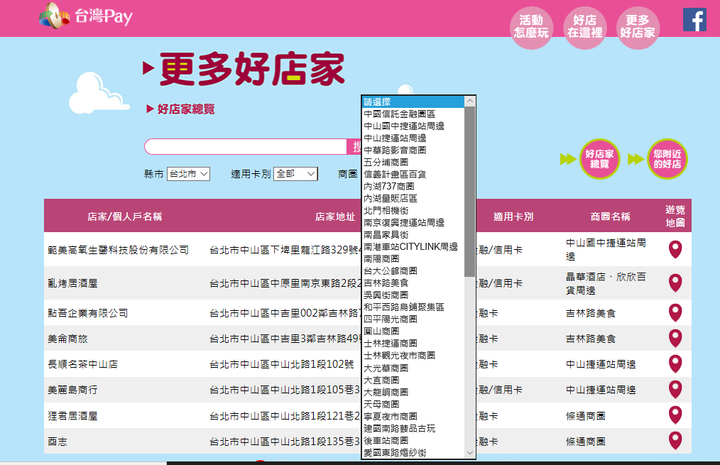Click the dropdown list scroll-up arrow

pyautogui.click(x=470, y=101)
